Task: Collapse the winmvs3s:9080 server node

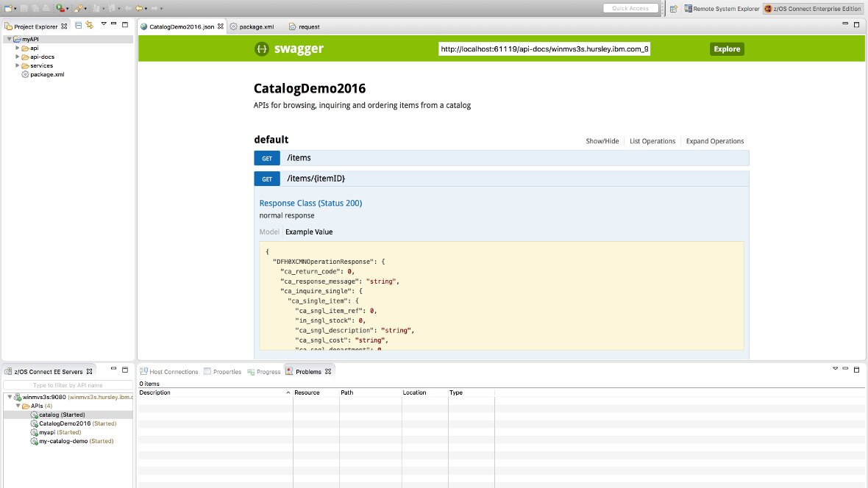Action: pyautogui.click(x=10, y=396)
